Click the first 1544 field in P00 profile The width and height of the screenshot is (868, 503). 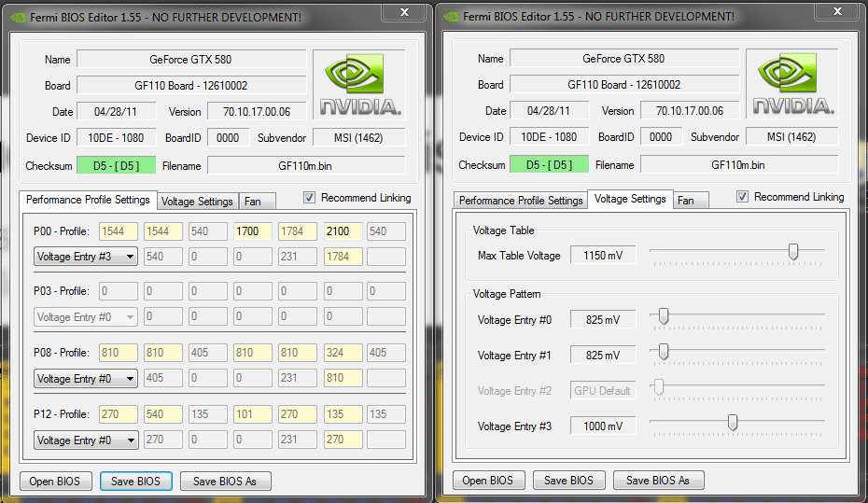118,231
